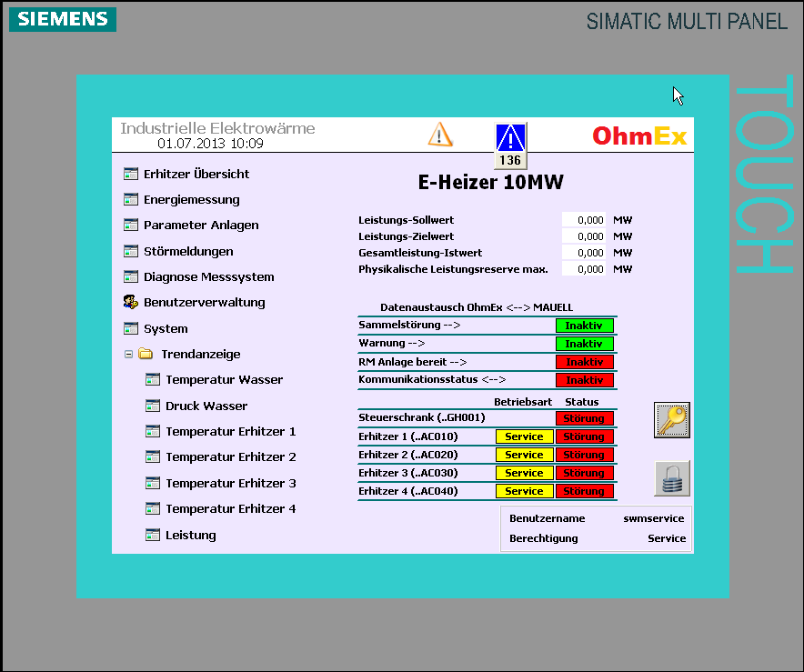Click the Leistungs-Zielwert value field
The width and height of the screenshot is (804, 672).
(584, 236)
